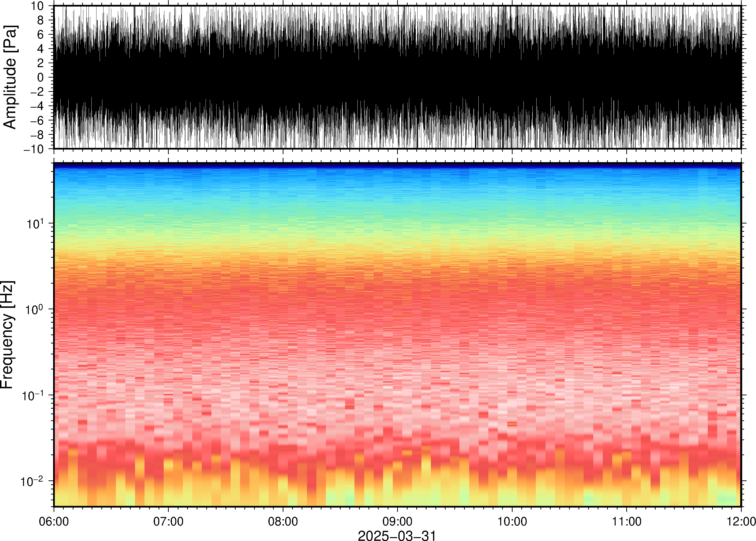Click the 11:00 time axis label
Image resolution: width=756 pixels, height=541 pixels.
[x=627, y=521]
